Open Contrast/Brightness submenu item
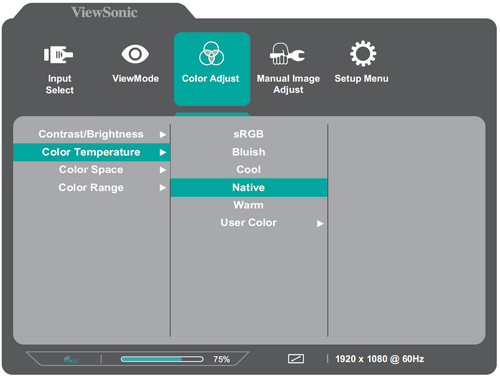The image size is (500, 381). (91, 134)
